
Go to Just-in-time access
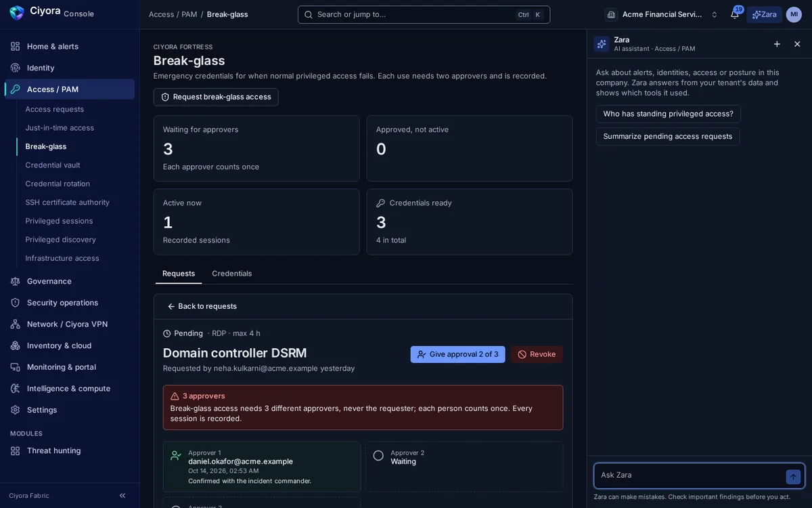(x=60, y=128)
